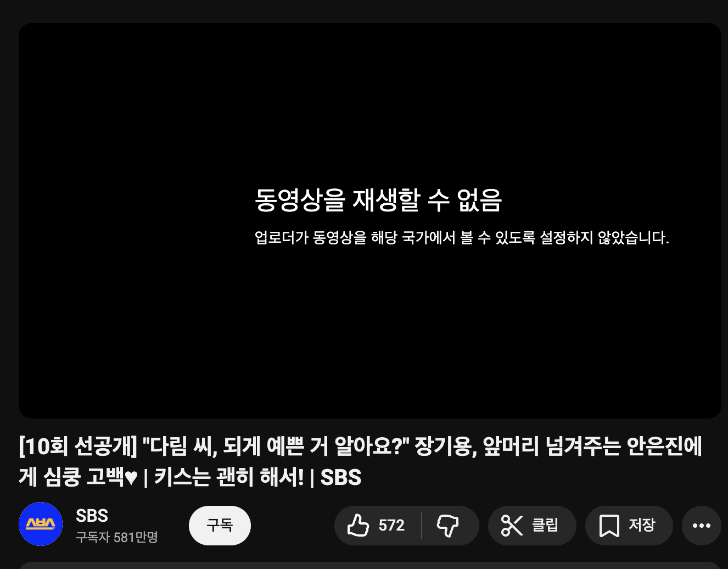
Task: Click the 동영상을 재생할 수 없음 heading
Action: (378, 200)
